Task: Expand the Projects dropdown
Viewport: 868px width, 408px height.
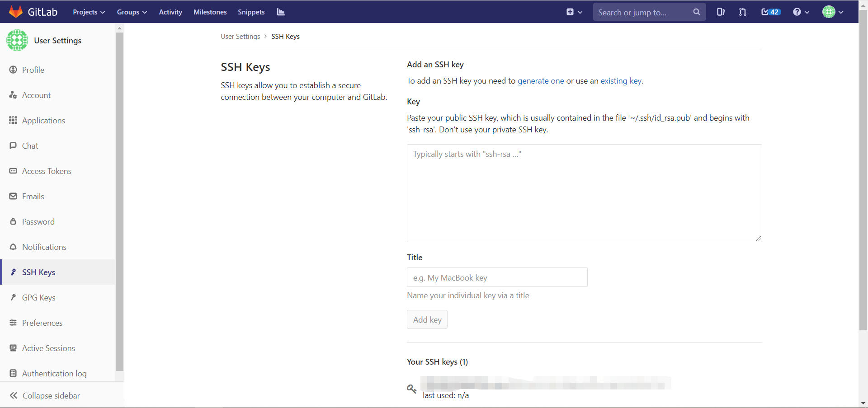Action: tap(89, 12)
